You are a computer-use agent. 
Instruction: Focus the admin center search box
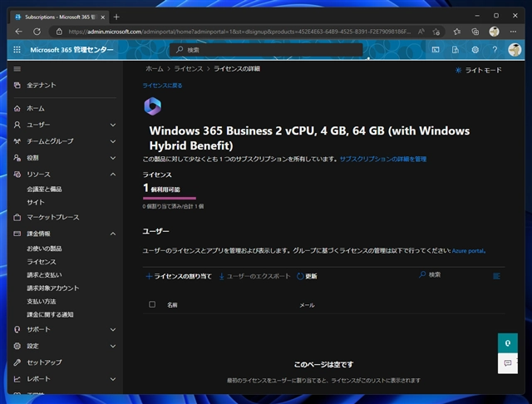coord(266,50)
